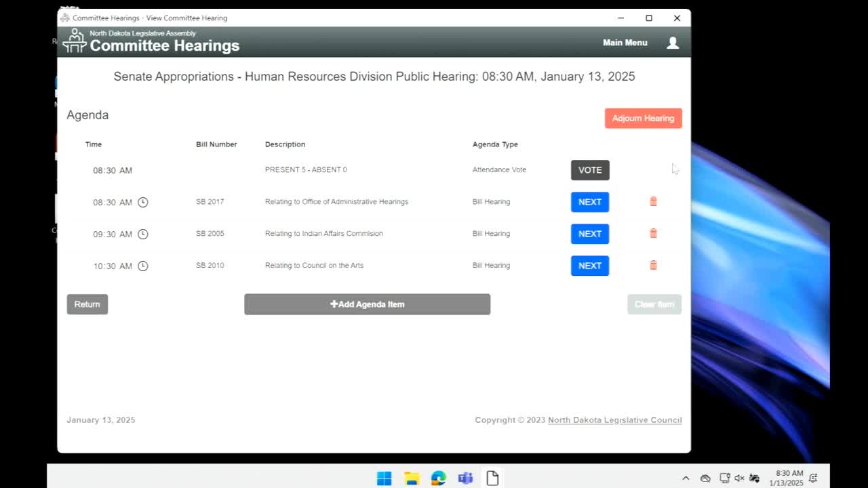Remove the SB 2010 Council on Arts item

(653, 265)
